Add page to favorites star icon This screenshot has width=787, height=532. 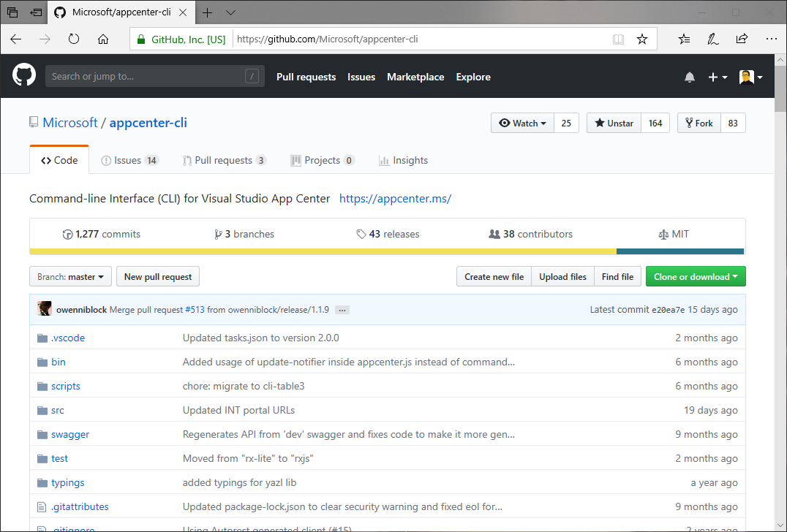click(x=641, y=39)
